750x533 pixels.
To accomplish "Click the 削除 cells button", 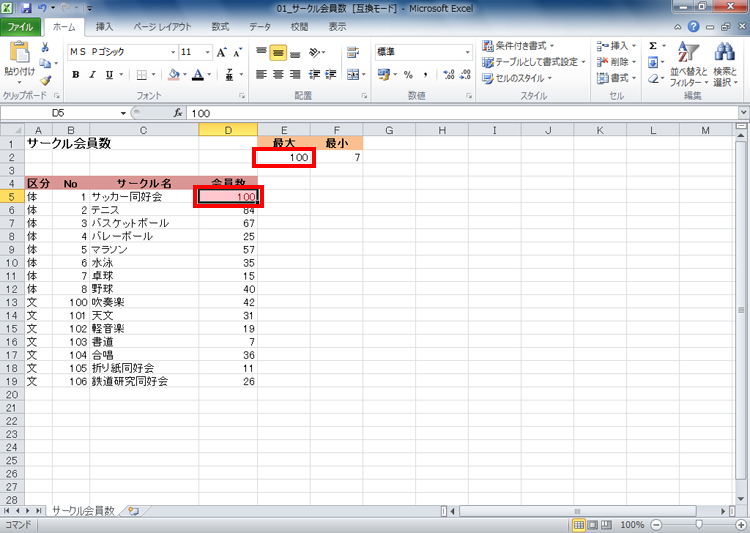I will [616, 62].
